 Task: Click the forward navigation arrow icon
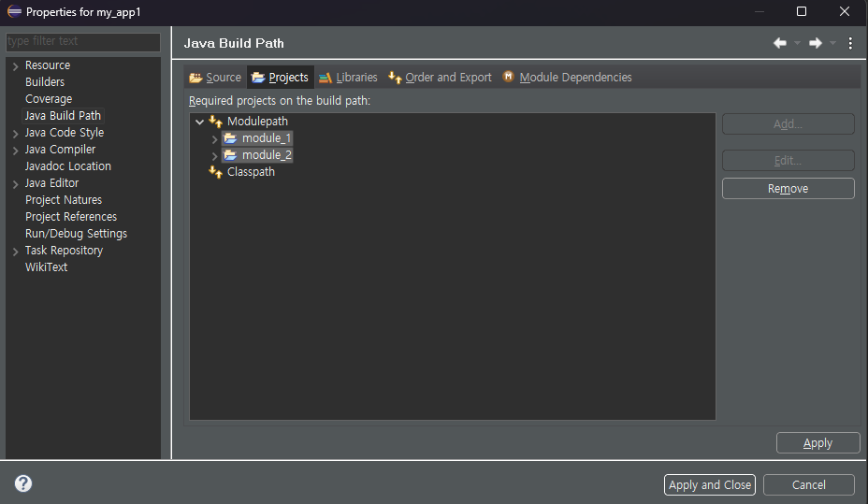coord(816,43)
